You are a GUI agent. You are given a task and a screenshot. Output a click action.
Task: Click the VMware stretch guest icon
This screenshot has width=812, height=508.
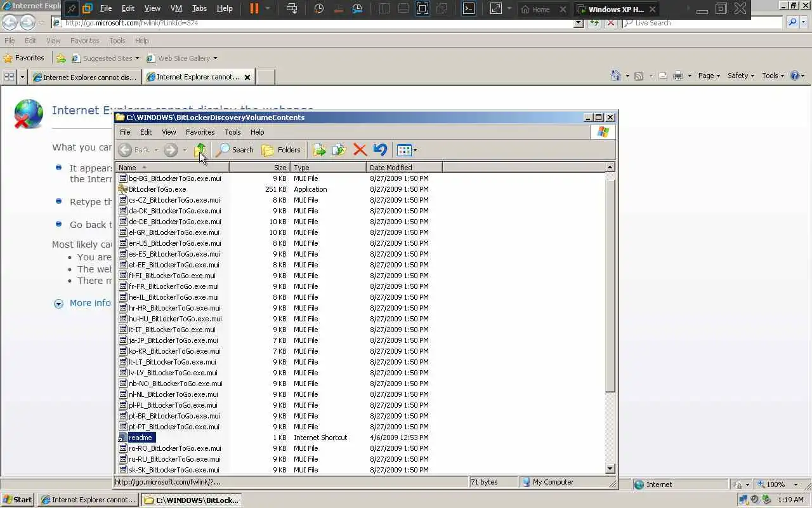pos(495,9)
